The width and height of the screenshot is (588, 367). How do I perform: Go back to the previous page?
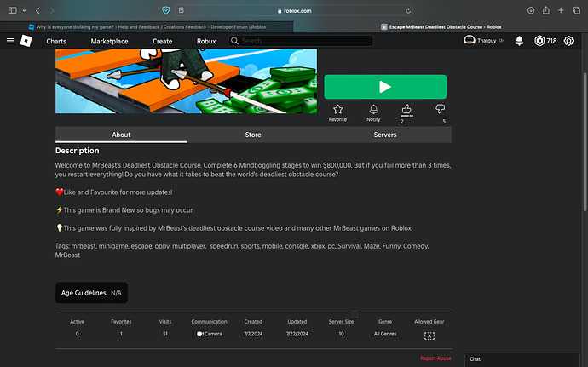[37, 10]
